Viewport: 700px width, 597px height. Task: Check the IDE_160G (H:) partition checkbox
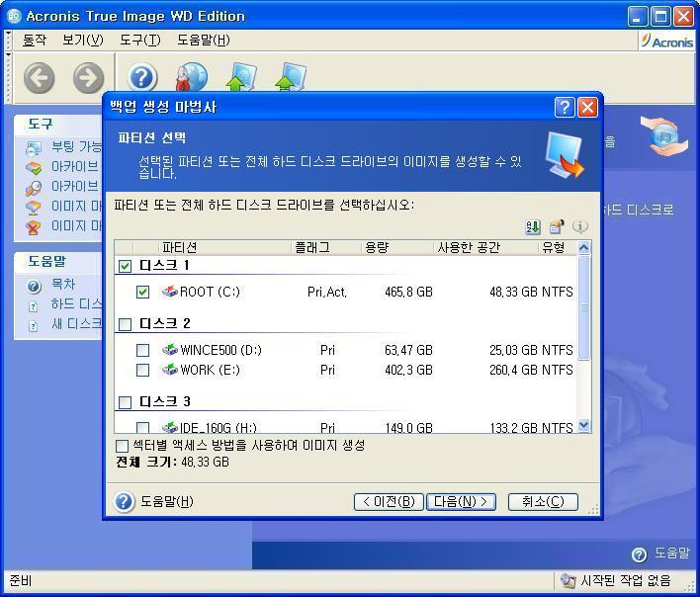pos(142,428)
